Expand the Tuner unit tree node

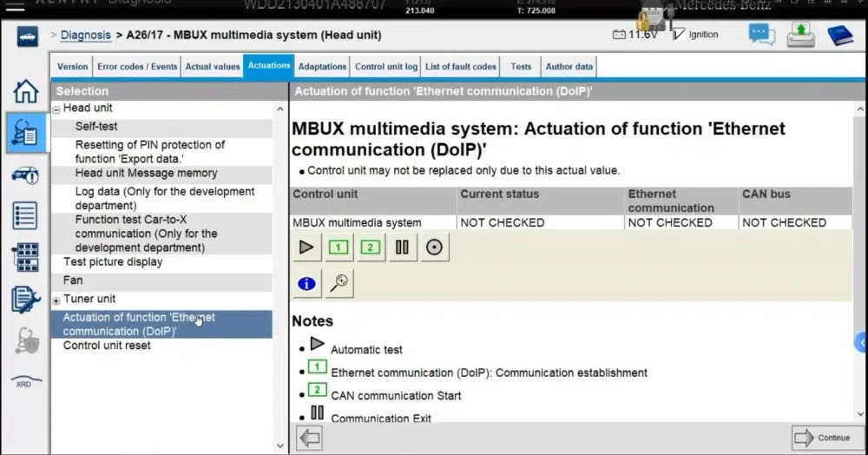click(56, 300)
